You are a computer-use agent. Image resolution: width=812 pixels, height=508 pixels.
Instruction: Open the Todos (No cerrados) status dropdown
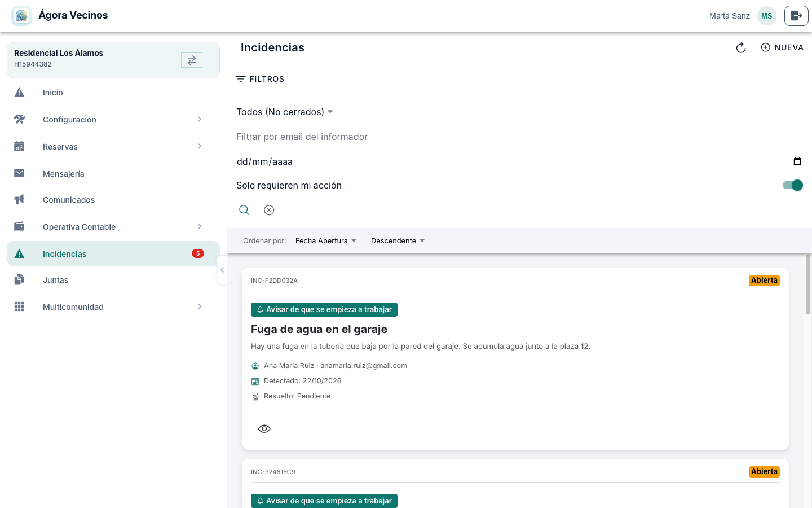285,112
